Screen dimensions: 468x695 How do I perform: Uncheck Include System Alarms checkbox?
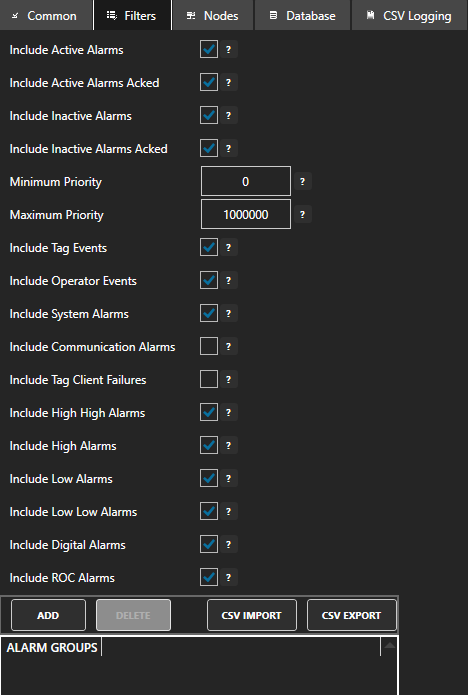(209, 313)
